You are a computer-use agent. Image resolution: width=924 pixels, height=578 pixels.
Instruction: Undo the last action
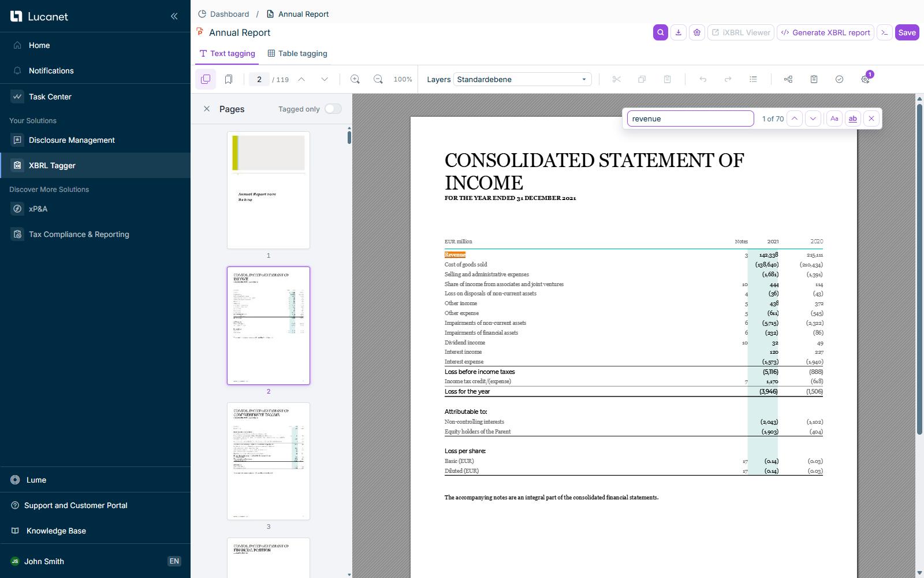pos(703,79)
